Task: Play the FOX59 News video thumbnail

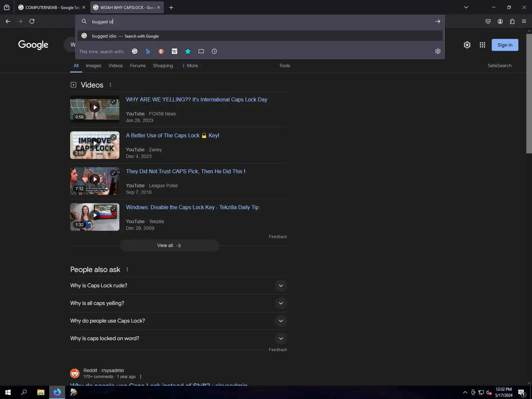Action: click(x=95, y=109)
